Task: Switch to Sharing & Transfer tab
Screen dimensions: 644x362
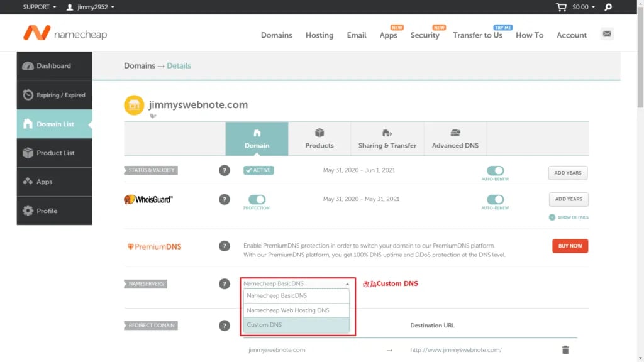Action: (387, 139)
